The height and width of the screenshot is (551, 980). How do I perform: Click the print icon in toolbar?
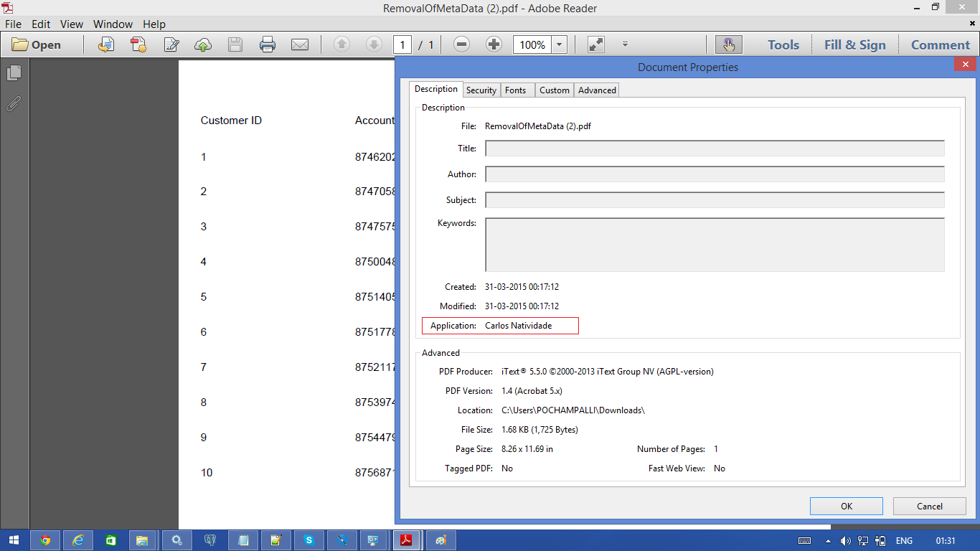pyautogui.click(x=268, y=44)
